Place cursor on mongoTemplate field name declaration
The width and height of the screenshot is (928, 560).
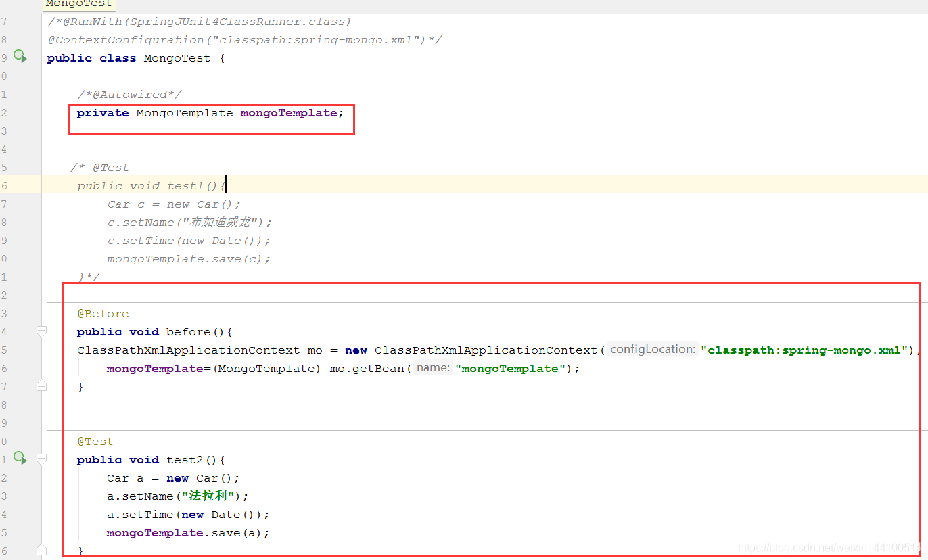tap(289, 113)
